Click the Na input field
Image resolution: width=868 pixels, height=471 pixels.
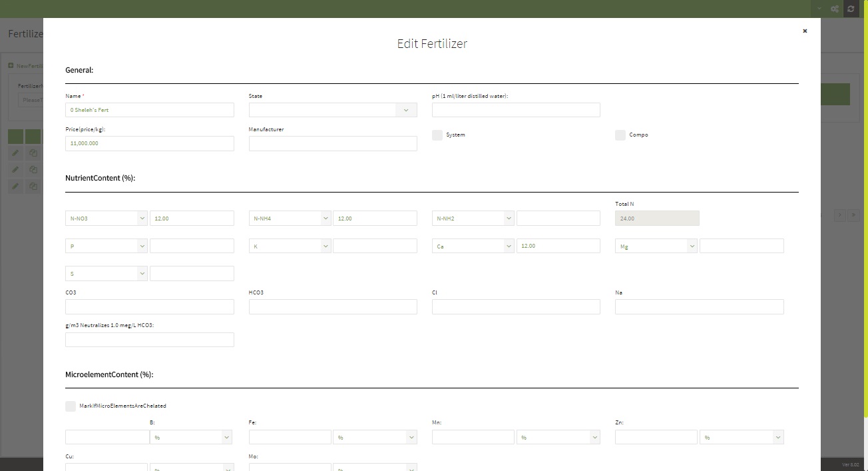(x=700, y=307)
